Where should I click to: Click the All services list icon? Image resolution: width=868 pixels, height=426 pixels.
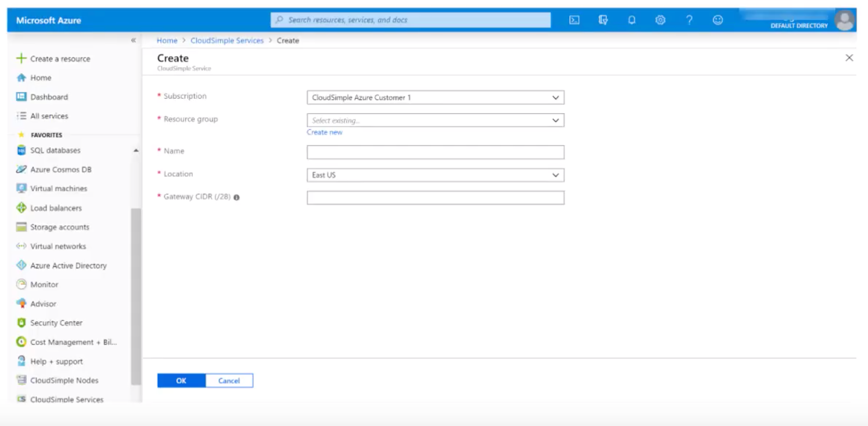(21, 116)
